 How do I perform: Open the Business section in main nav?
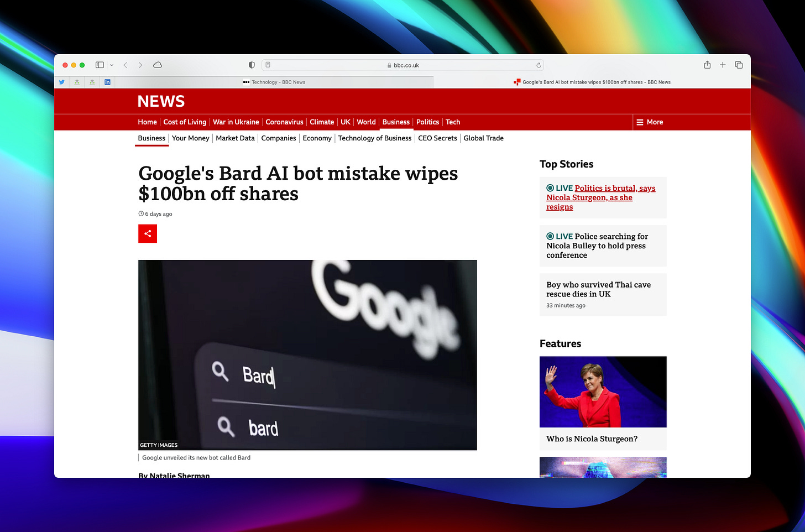[x=396, y=122]
